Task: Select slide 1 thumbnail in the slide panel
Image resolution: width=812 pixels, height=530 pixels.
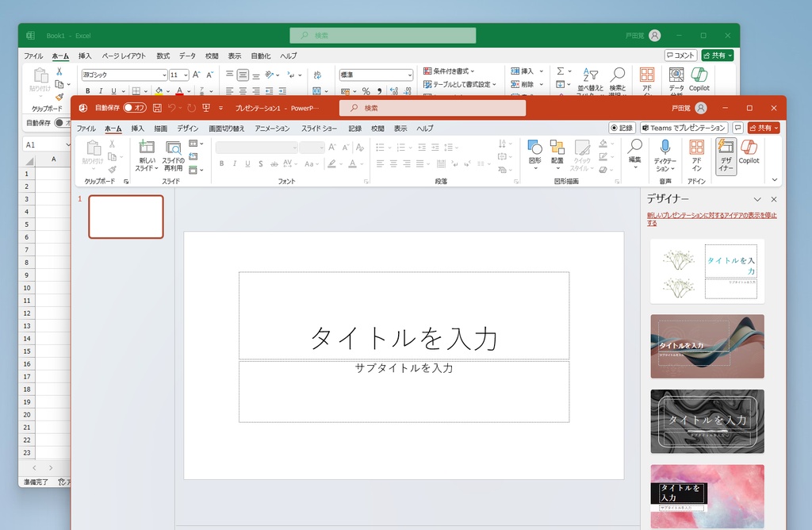Action: pos(126,217)
